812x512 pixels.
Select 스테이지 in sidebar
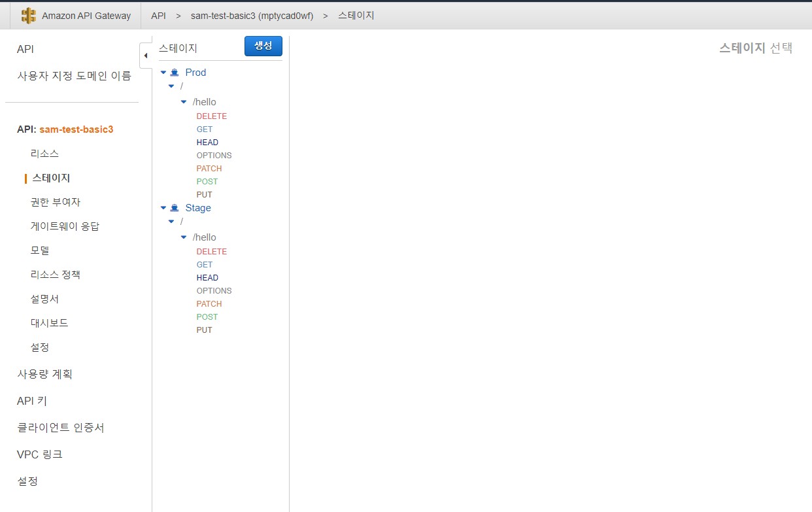(x=51, y=178)
